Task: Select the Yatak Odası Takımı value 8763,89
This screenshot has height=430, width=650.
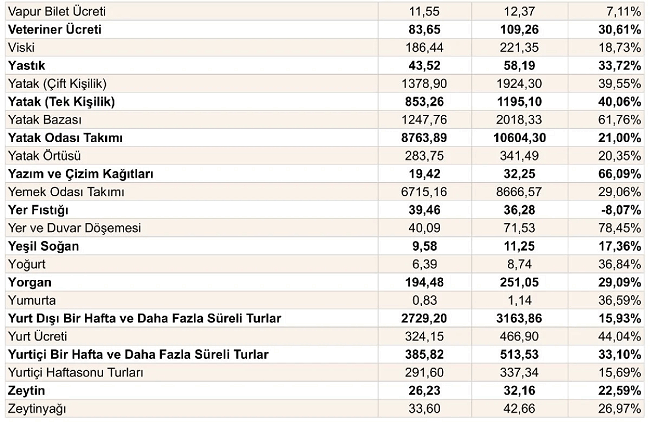Action: point(424,138)
